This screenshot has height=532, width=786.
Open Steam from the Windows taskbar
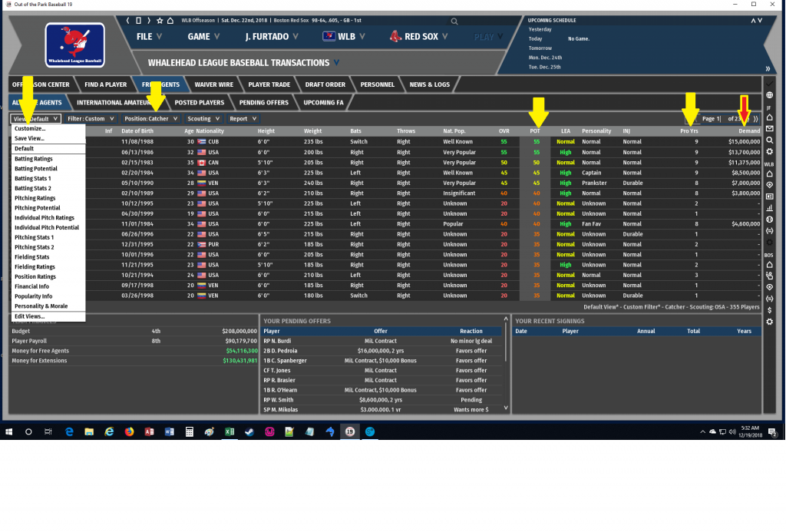[249, 431]
